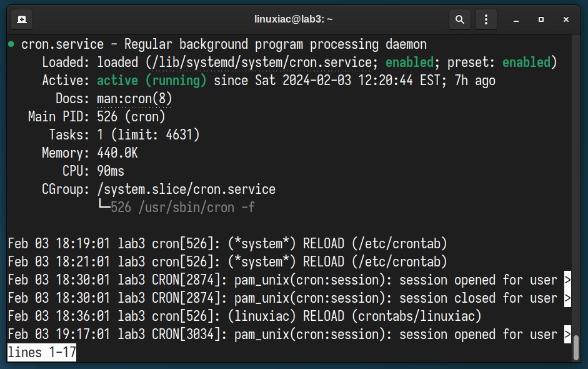Click the green cron.service status dot

11,44
